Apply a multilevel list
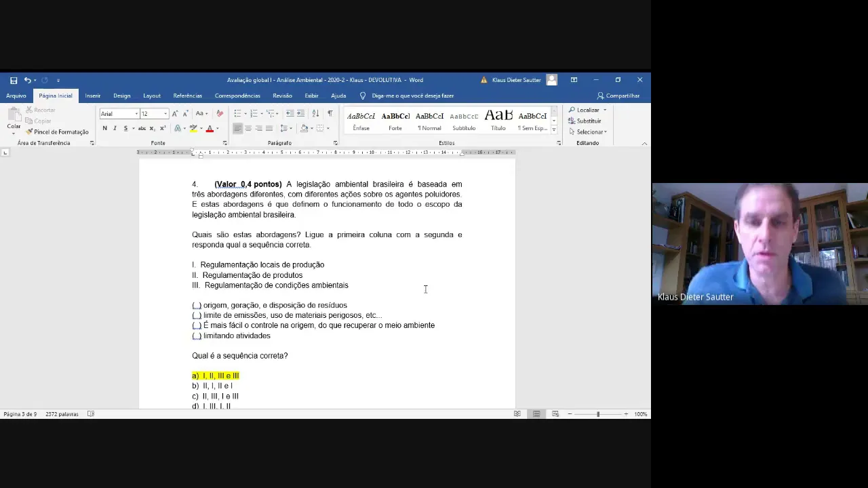Image resolution: width=868 pixels, height=488 pixels. pos(271,114)
